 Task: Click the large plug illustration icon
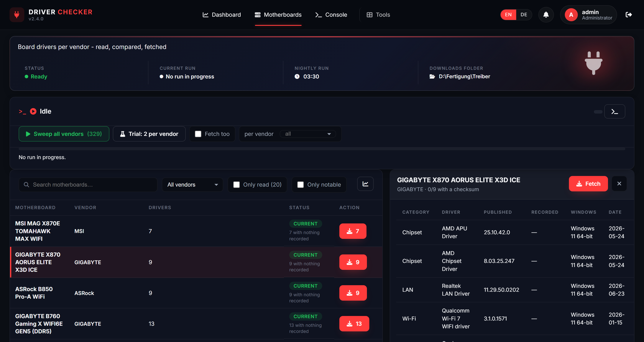(593, 63)
